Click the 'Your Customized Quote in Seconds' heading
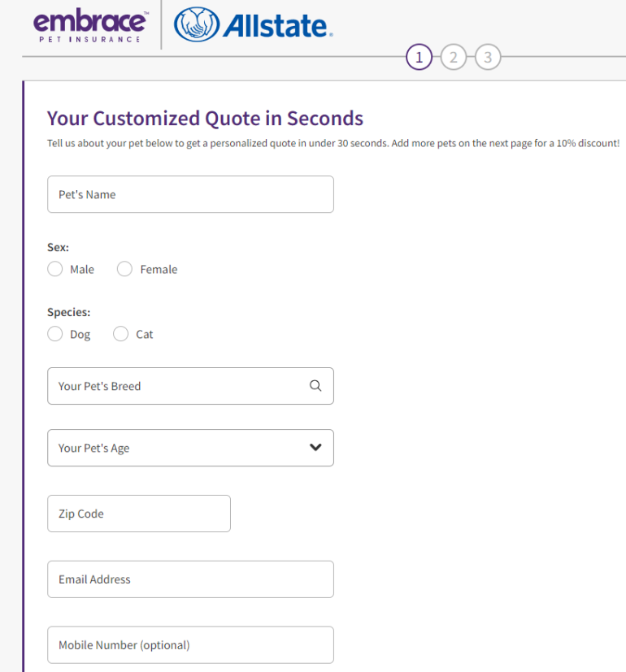Image resolution: width=626 pixels, height=672 pixels. point(205,119)
